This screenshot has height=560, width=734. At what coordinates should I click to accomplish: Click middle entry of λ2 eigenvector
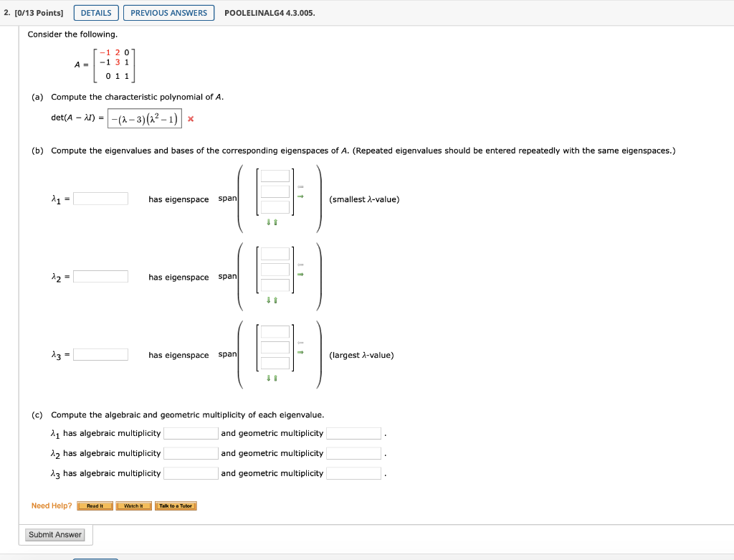tap(275, 269)
